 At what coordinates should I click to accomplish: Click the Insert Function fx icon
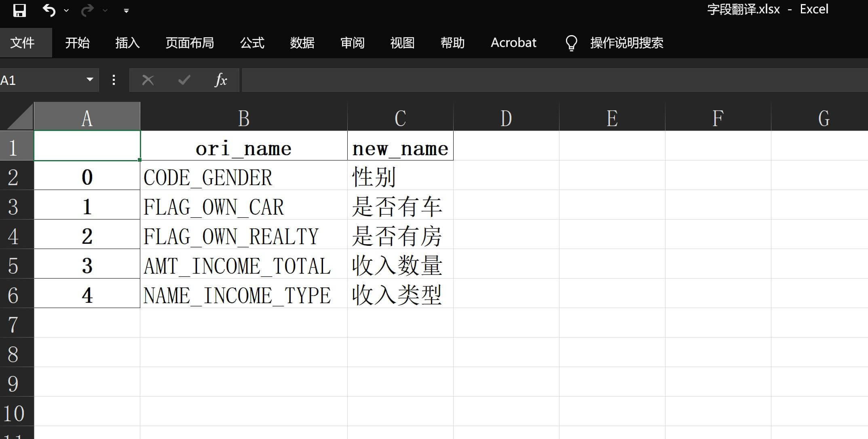pyautogui.click(x=221, y=80)
